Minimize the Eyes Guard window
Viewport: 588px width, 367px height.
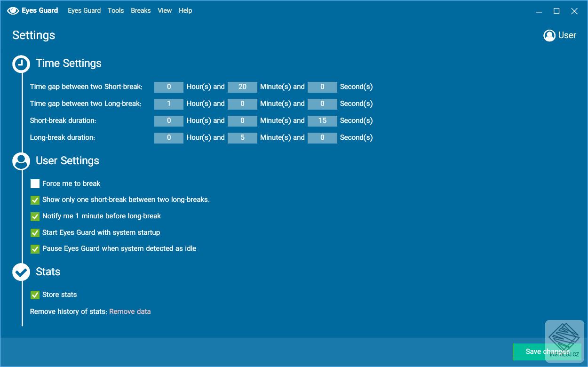pyautogui.click(x=539, y=11)
